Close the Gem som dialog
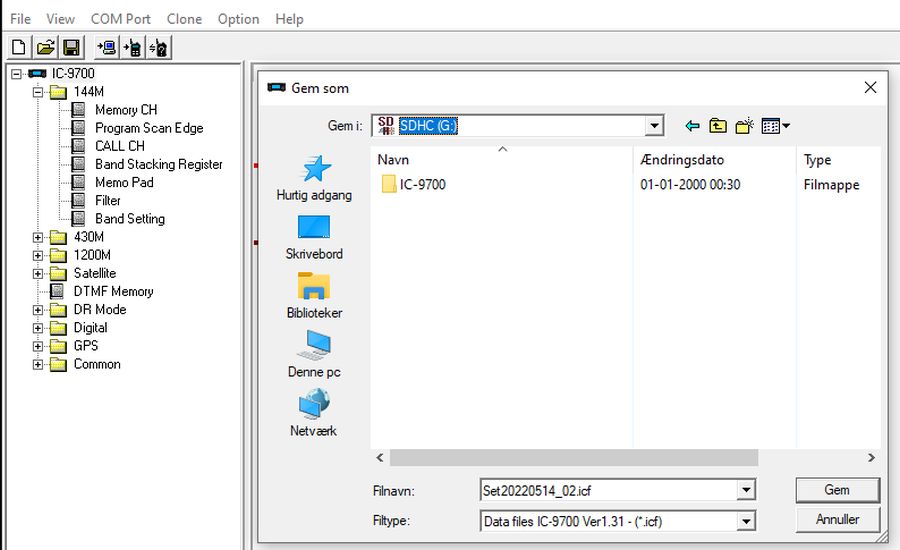 tap(870, 87)
